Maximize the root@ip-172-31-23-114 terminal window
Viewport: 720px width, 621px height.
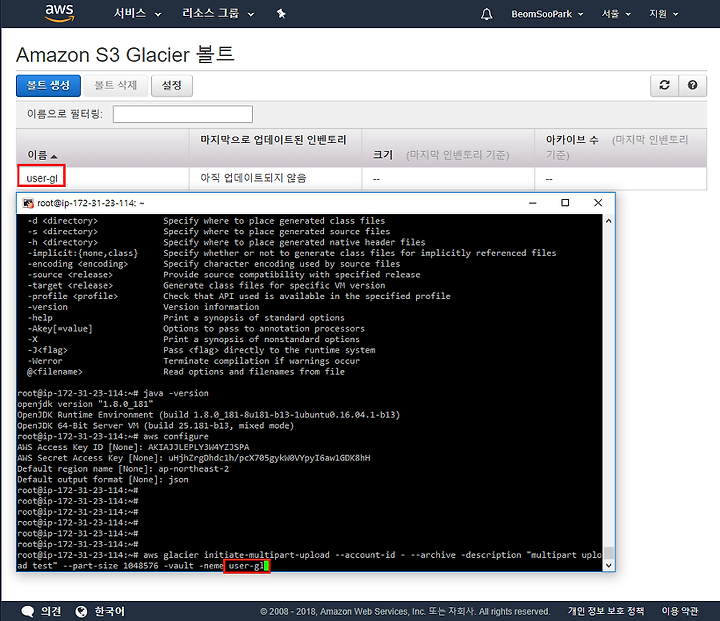565,203
